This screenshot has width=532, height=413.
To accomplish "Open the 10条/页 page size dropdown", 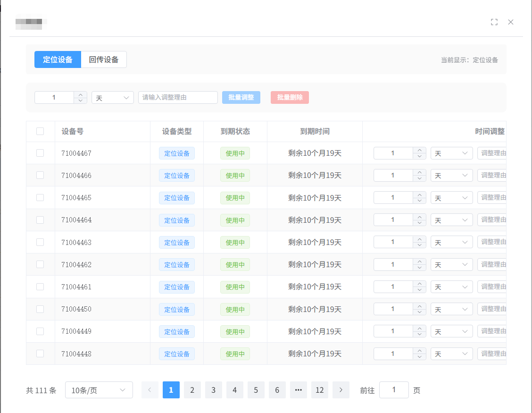I will pyautogui.click(x=99, y=390).
